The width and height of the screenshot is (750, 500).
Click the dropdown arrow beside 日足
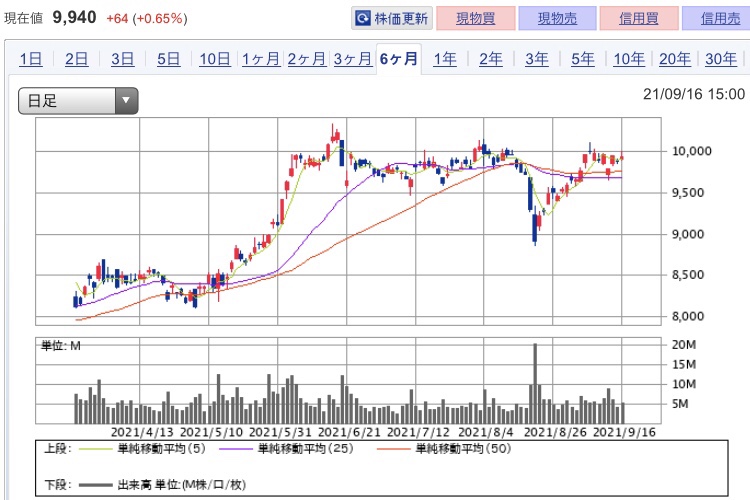(126, 101)
